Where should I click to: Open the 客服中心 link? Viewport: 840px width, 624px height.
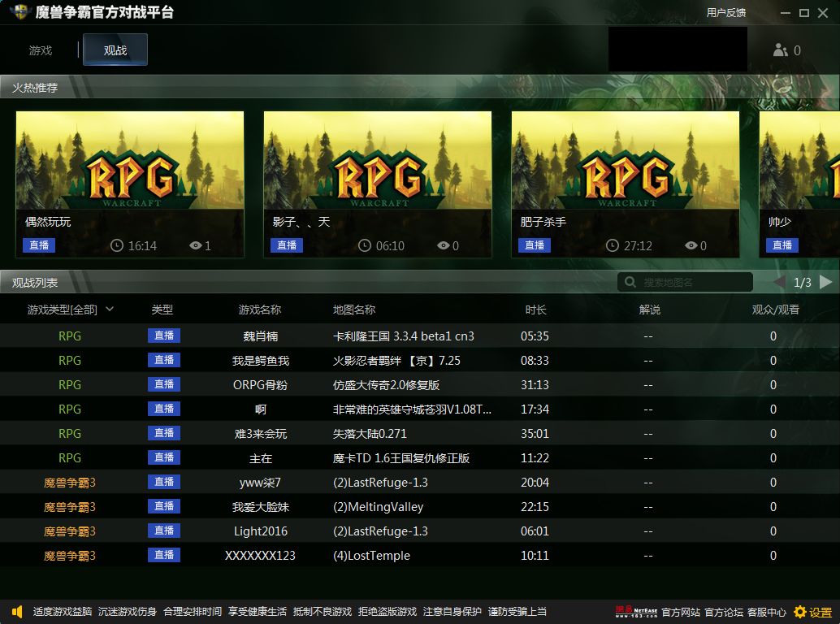767,612
